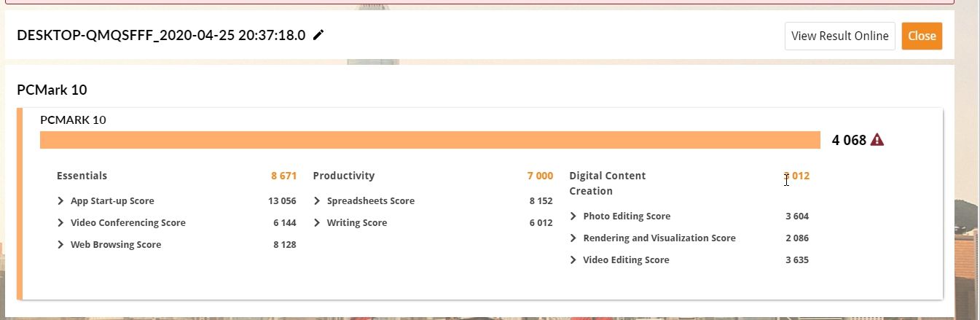The width and height of the screenshot is (980, 320).
Task: Click the Digital Content Creation heading
Action: 608,183
